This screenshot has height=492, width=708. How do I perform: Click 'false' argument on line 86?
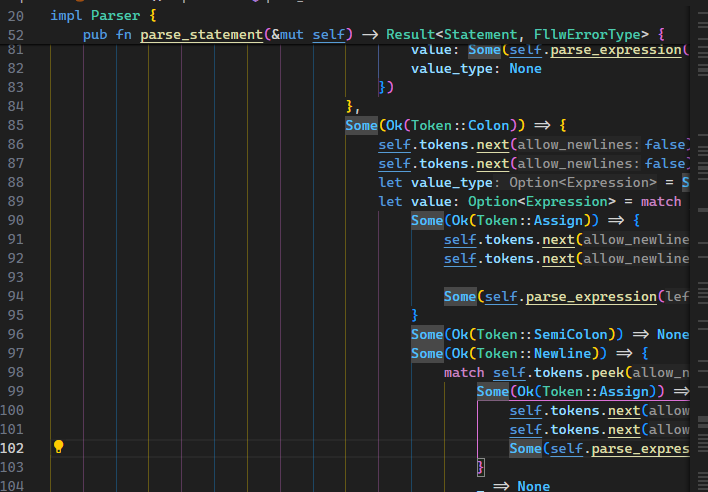665,145
